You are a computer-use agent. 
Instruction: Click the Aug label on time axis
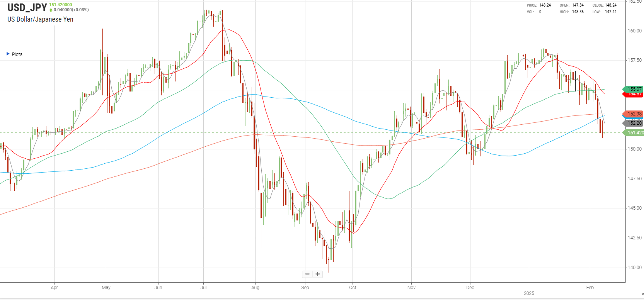point(255,288)
